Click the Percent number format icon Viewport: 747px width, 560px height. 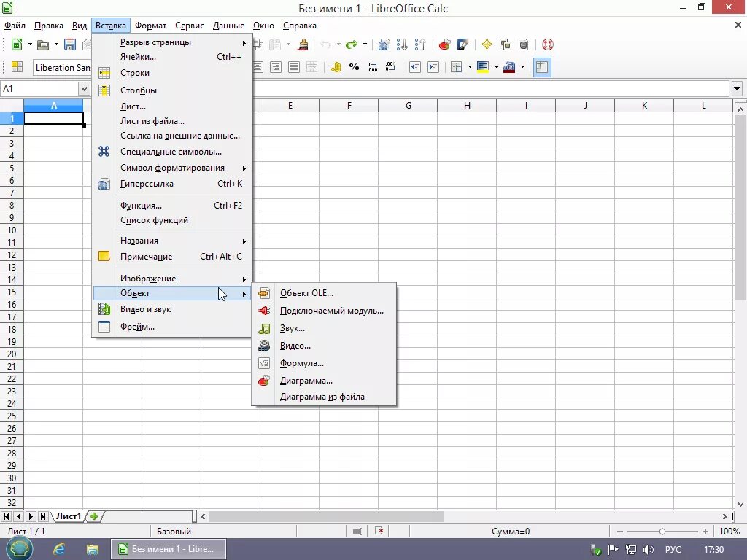coord(354,67)
